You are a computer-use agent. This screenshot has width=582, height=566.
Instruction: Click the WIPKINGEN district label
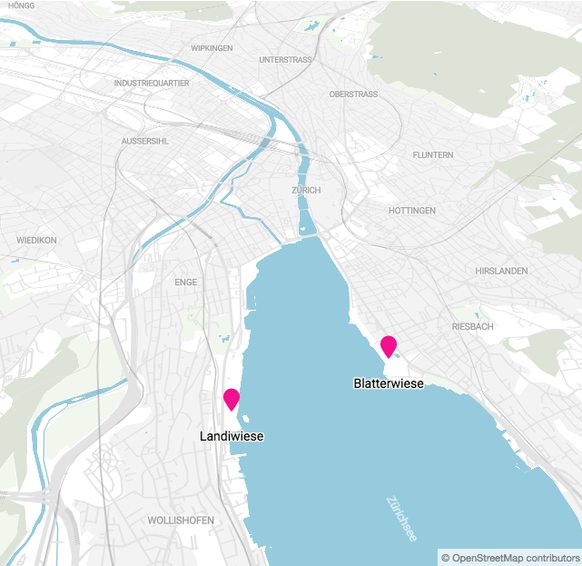pos(212,48)
